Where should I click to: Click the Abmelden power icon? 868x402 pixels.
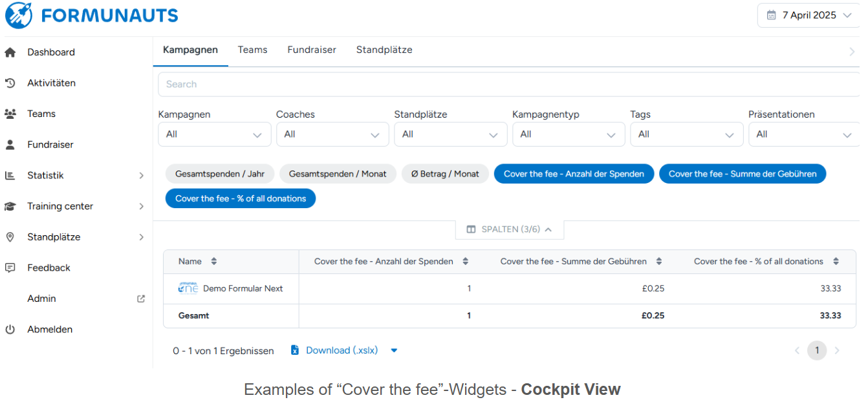tap(10, 330)
